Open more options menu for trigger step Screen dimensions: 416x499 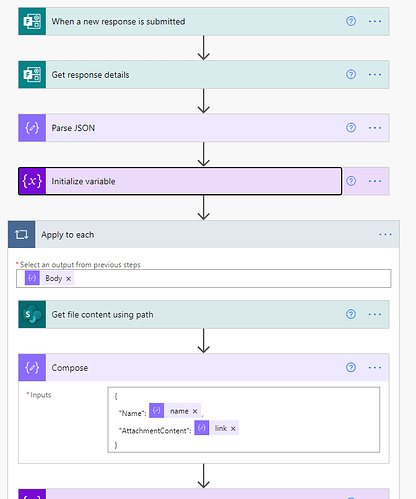coord(375,21)
